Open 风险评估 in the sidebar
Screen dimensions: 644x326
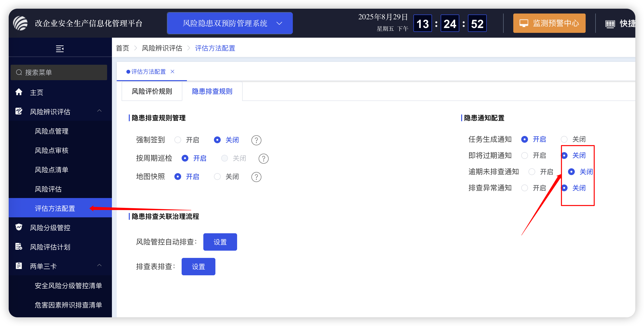point(60,189)
